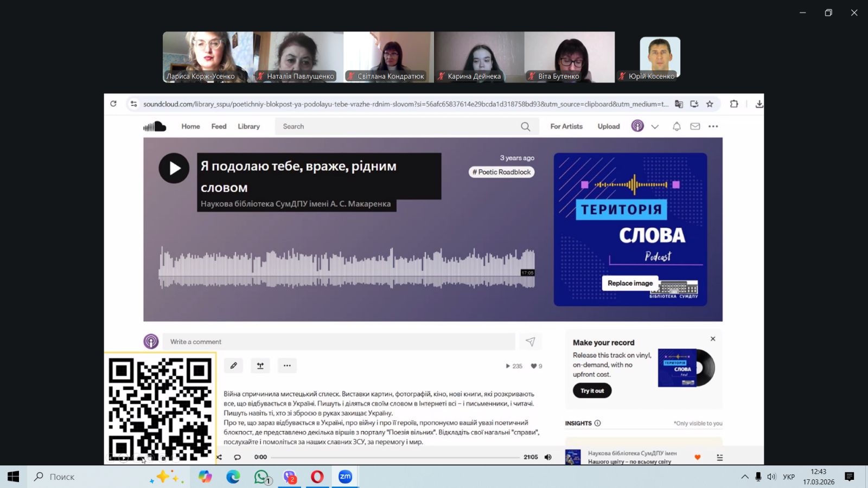The image size is (868, 488).
Task: Click the share track icon below the comment box
Action: [x=260, y=365]
